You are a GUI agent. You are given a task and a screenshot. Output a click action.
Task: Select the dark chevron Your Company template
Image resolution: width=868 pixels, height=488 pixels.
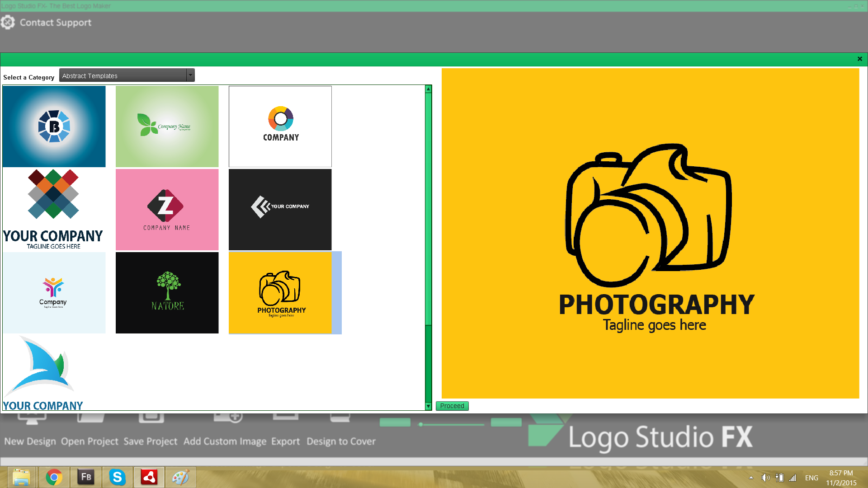(x=280, y=209)
